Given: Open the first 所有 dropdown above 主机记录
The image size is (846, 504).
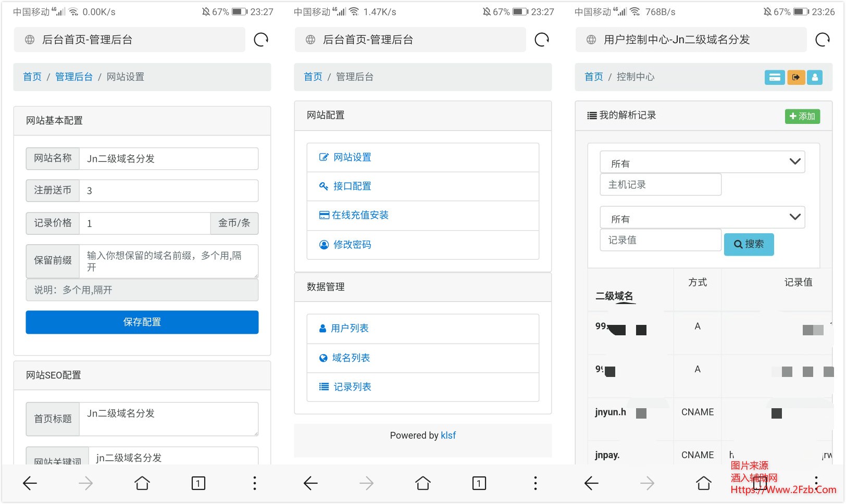Looking at the screenshot, I should coord(702,162).
